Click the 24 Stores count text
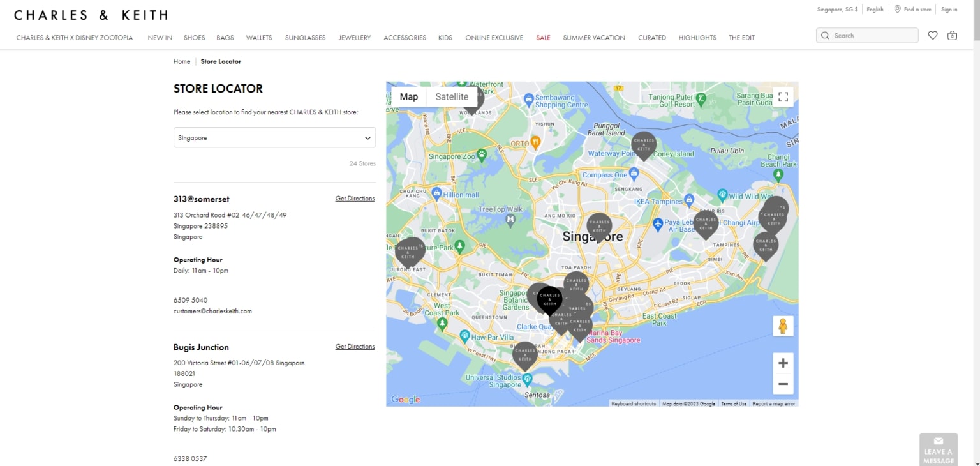980x466 pixels. pyautogui.click(x=362, y=163)
